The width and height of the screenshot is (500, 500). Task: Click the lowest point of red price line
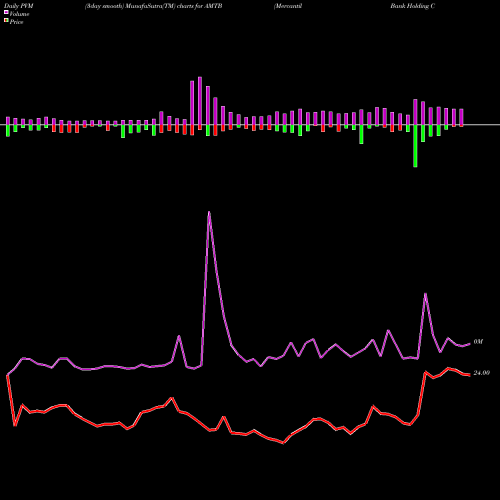(283, 443)
